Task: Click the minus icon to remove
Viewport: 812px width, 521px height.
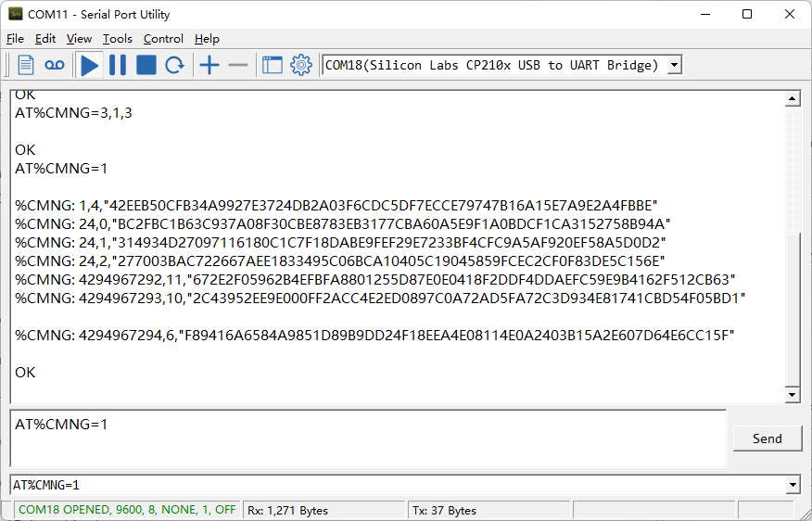Action: [238, 65]
